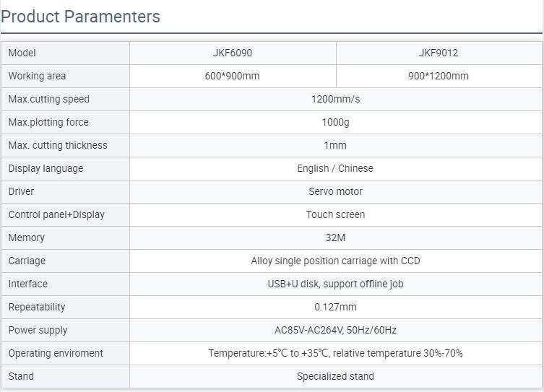Click the 0.127mm repeatability value
Image resolution: width=544 pixels, height=392 pixels.
pyautogui.click(x=335, y=307)
